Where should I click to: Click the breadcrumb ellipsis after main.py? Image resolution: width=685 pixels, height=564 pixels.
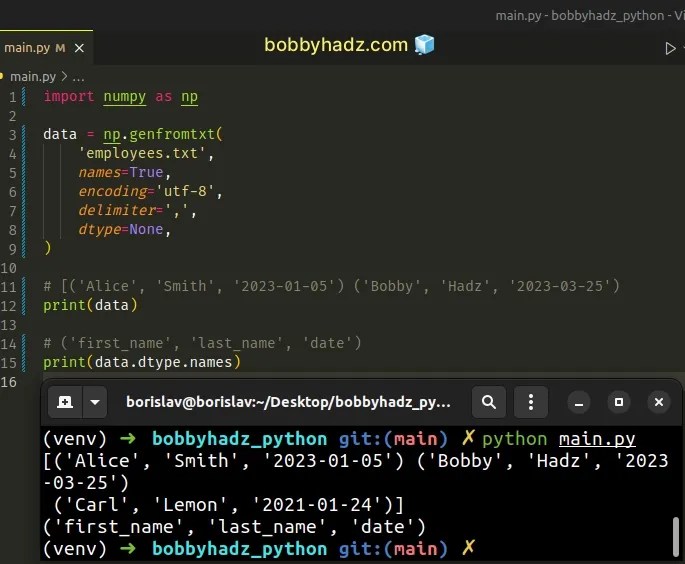coord(78,78)
